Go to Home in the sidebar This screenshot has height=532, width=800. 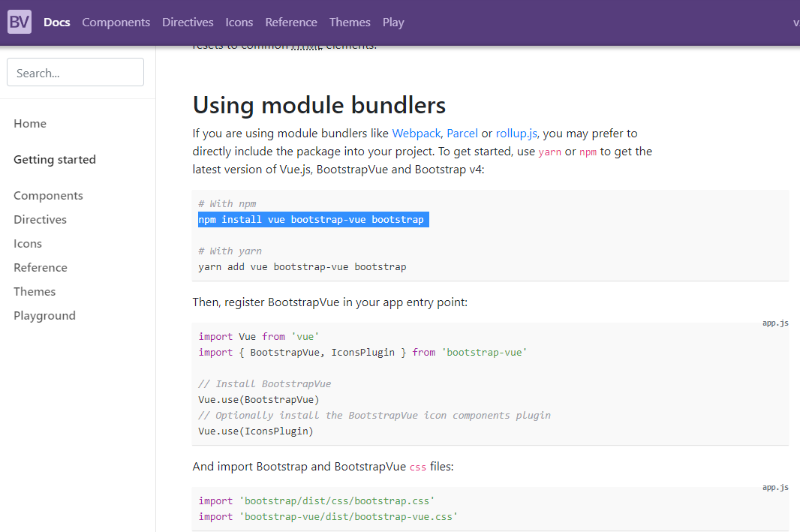pyautogui.click(x=30, y=124)
